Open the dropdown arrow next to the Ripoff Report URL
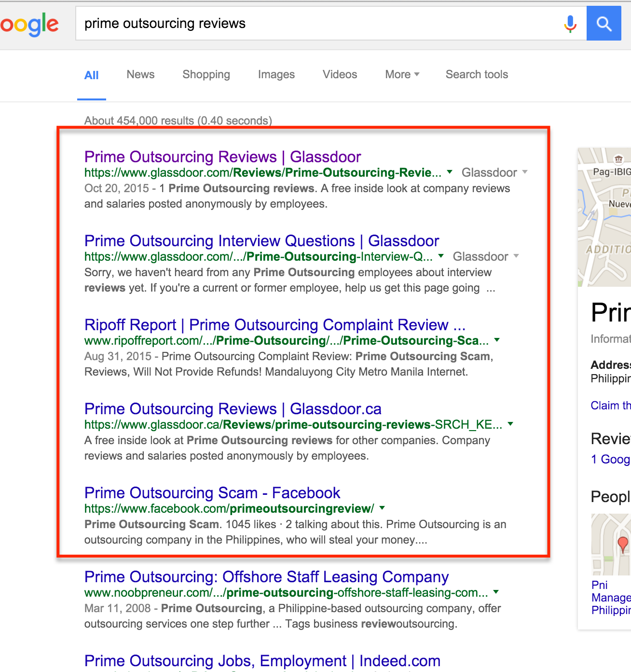The width and height of the screenshot is (631, 672). coord(497,340)
